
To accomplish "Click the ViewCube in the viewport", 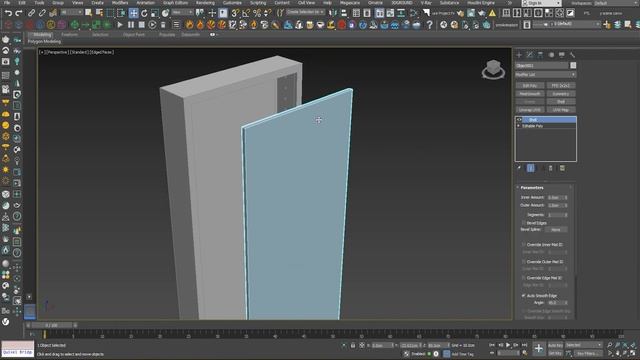I will click(x=493, y=69).
